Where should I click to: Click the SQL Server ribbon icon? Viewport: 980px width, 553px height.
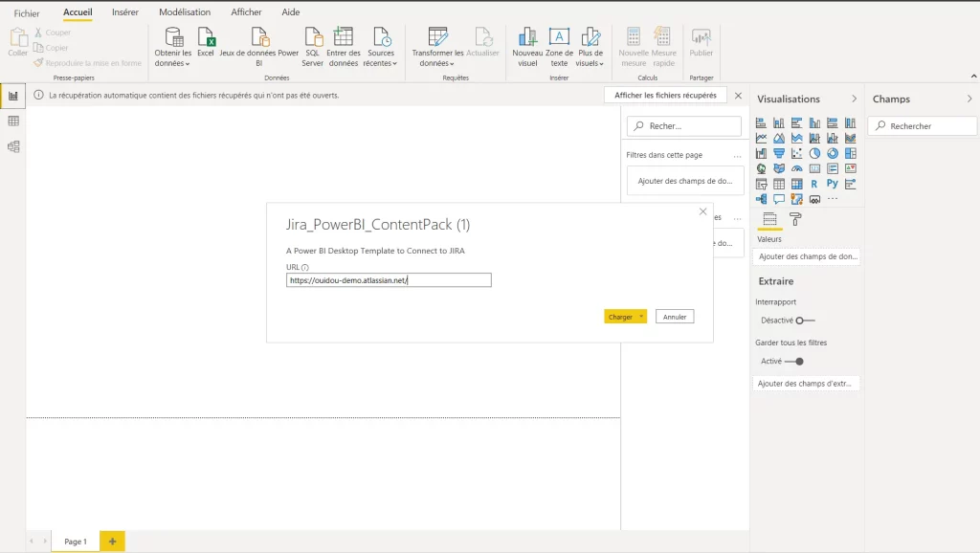point(313,46)
